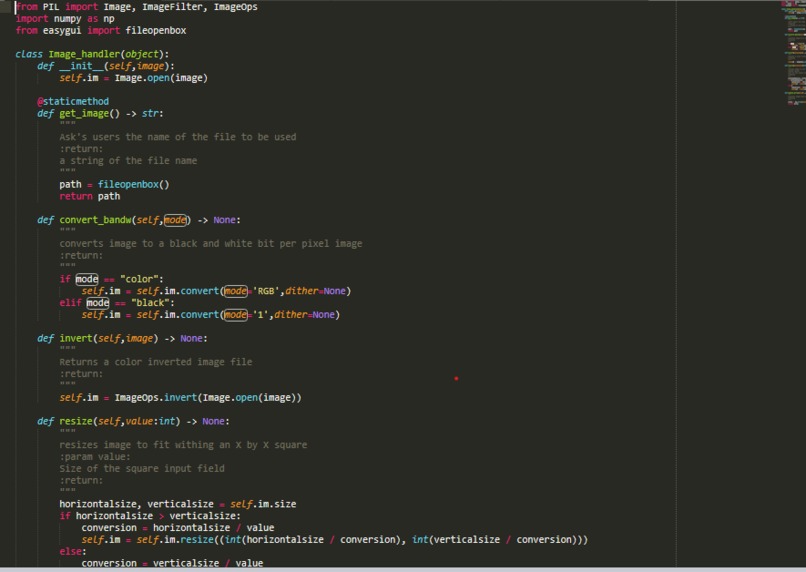Image resolution: width=806 pixels, height=572 pixels.
Task: Click the 'get_image' function name
Action: [84, 113]
